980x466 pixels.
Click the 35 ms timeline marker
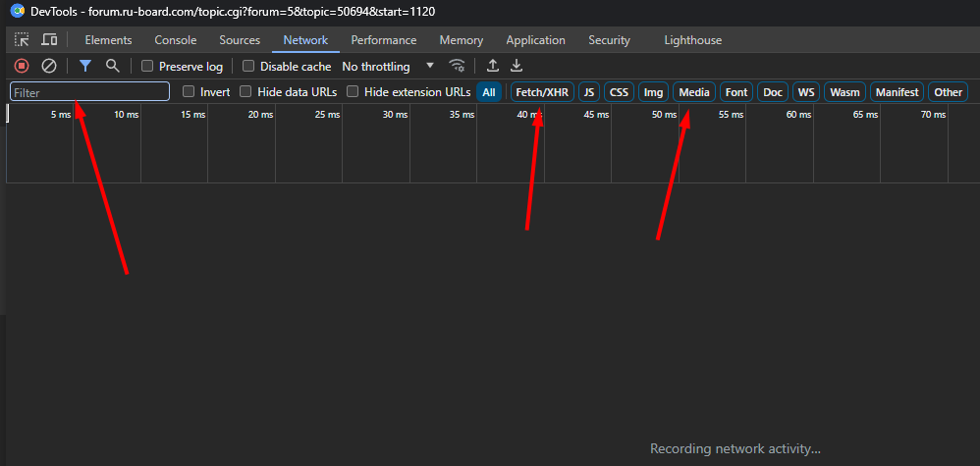click(462, 115)
